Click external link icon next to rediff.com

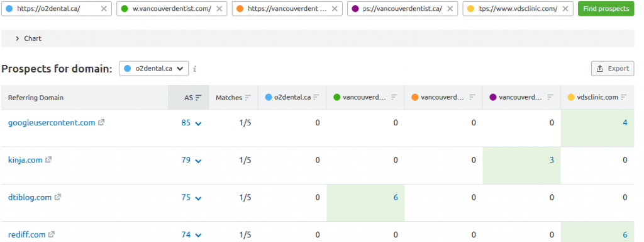(52, 234)
